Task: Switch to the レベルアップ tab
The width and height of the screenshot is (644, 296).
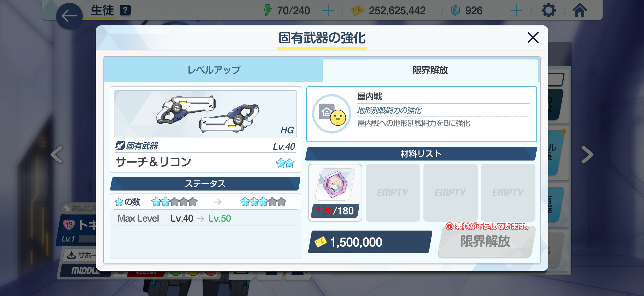Action: point(213,70)
